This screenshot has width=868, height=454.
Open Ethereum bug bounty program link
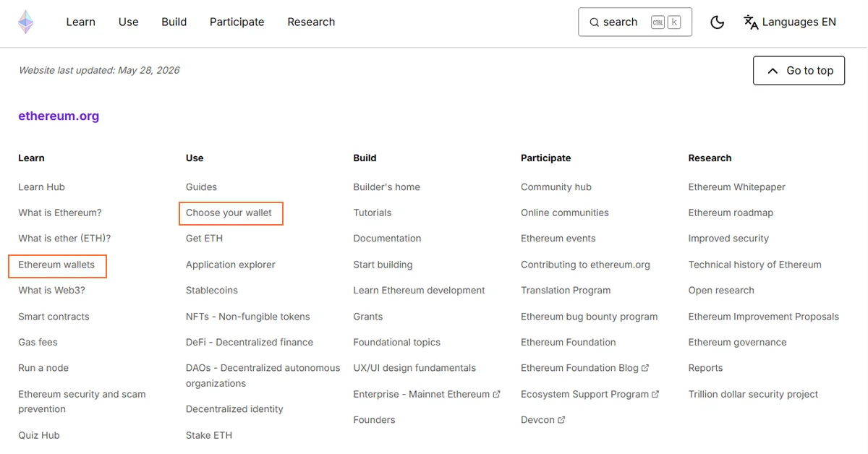(x=590, y=317)
